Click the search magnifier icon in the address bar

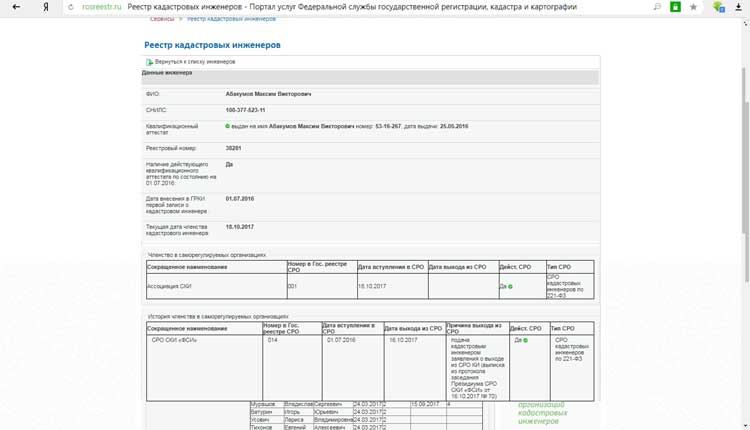[657, 7]
